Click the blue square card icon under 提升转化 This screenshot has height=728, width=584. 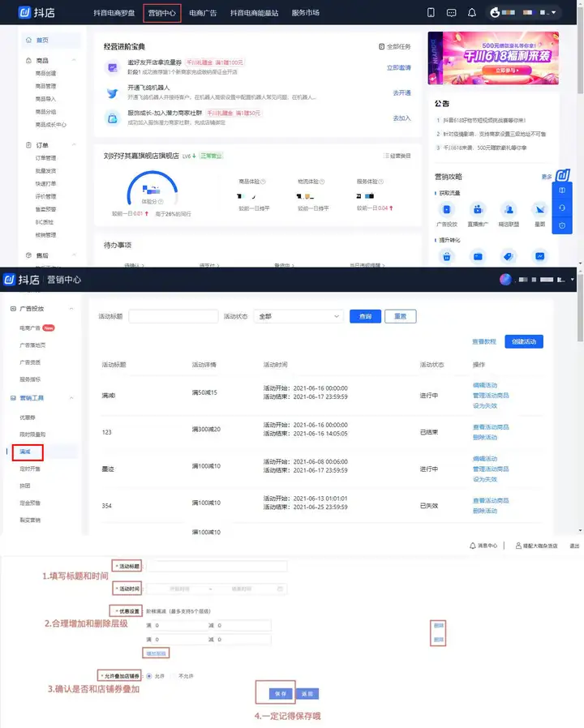click(x=478, y=256)
